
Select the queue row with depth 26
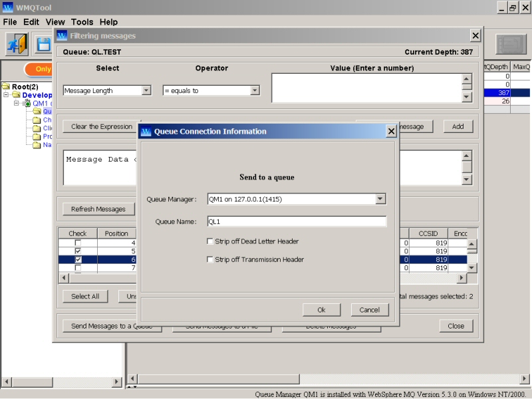(507, 101)
